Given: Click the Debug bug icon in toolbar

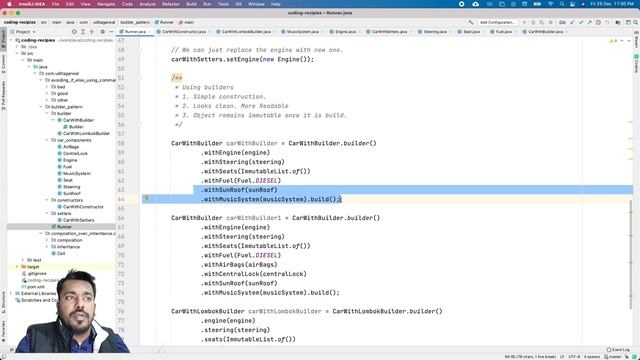Looking at the screenshot, I should coord(533,22).
